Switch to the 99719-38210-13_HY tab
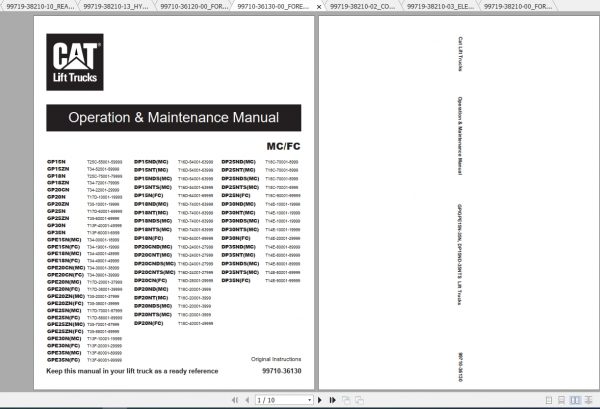Image resolution: width=600 pixels, height=409 pixels. (x=116, y=7)
